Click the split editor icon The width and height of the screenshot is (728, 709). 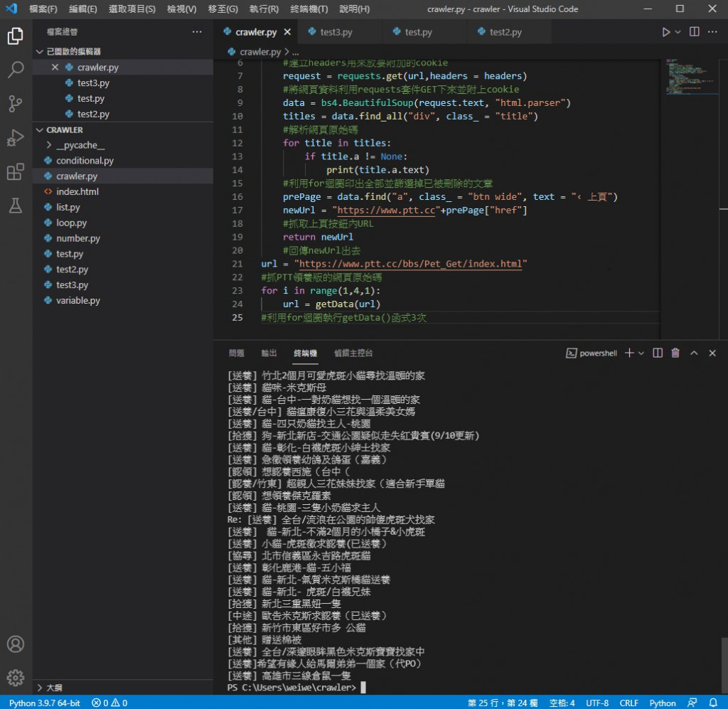click(x=695, y=32)
